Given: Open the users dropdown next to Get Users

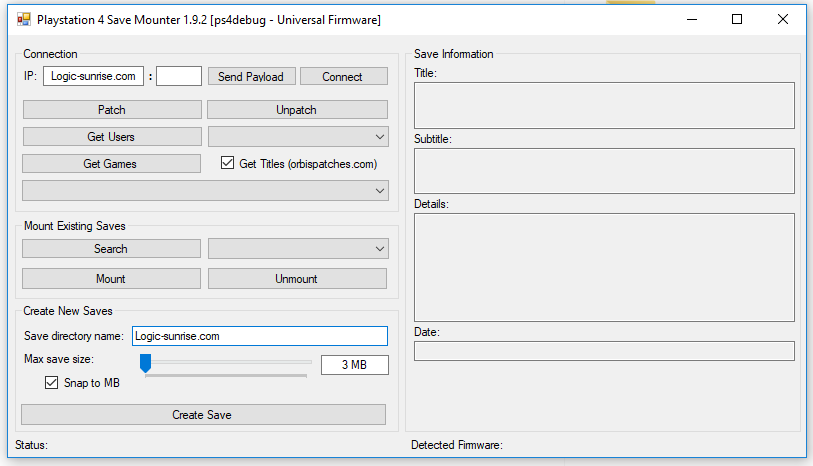Looking at the screenshot, I should [x=297, y=137].
